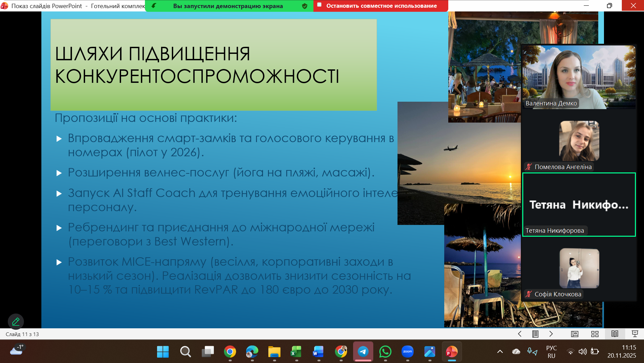Open the slide navigator icon between the arrows

pyautogui.click(x=535, y=334)
